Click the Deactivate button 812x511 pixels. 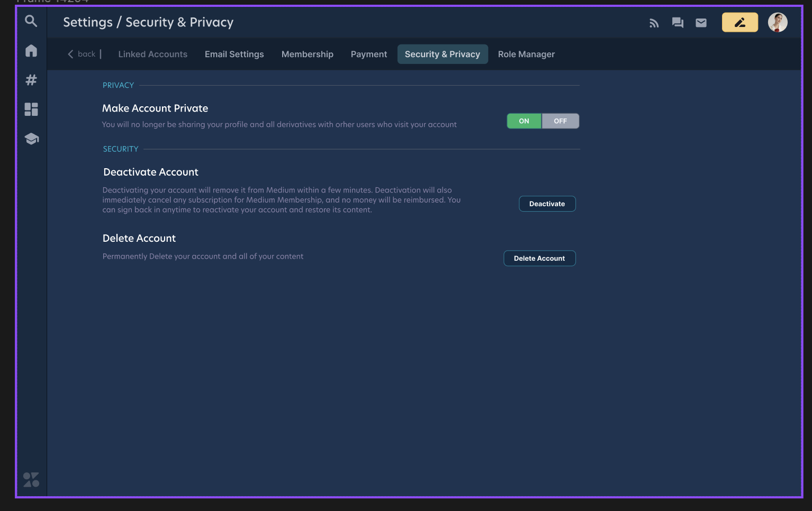(547, 204)
